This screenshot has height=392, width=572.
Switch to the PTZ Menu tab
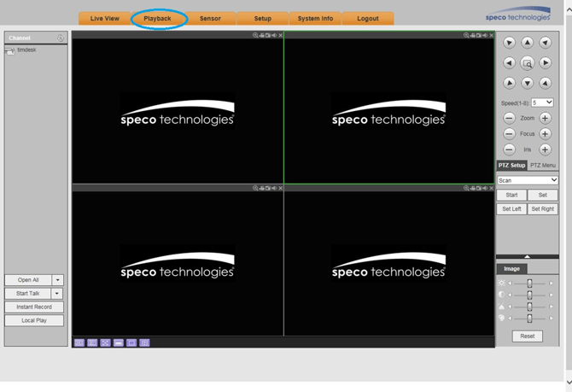pyautogui.click(x=543, y=166)
